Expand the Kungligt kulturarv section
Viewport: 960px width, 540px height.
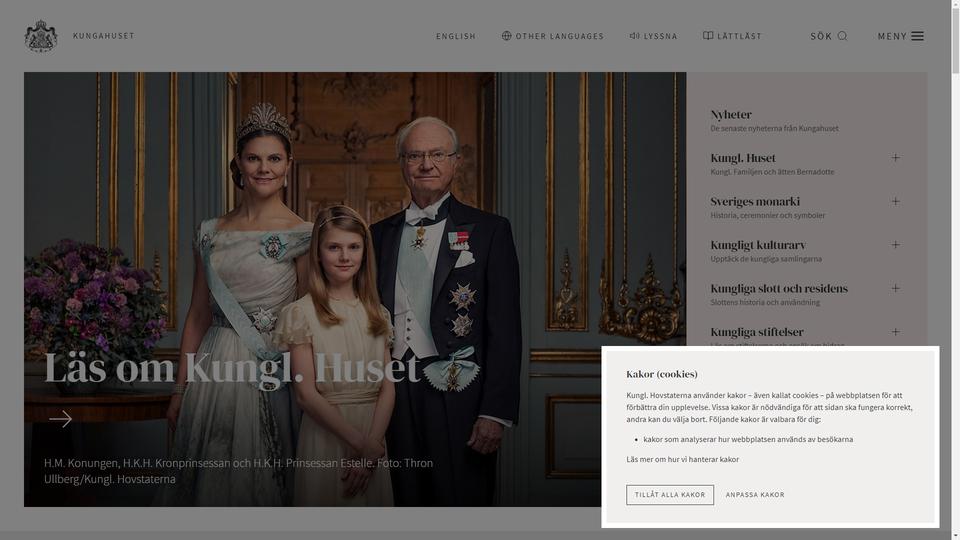click(895, 245)
